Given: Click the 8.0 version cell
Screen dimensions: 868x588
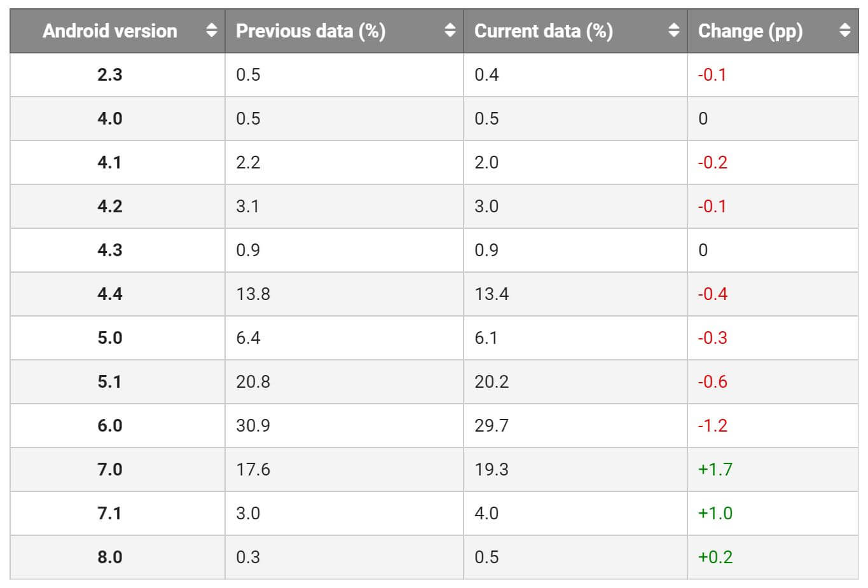Looking at the screenshot, I should (110, 557).
